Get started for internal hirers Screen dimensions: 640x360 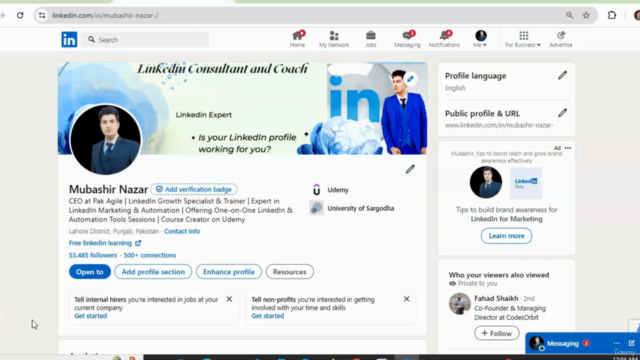click(91, 316)
